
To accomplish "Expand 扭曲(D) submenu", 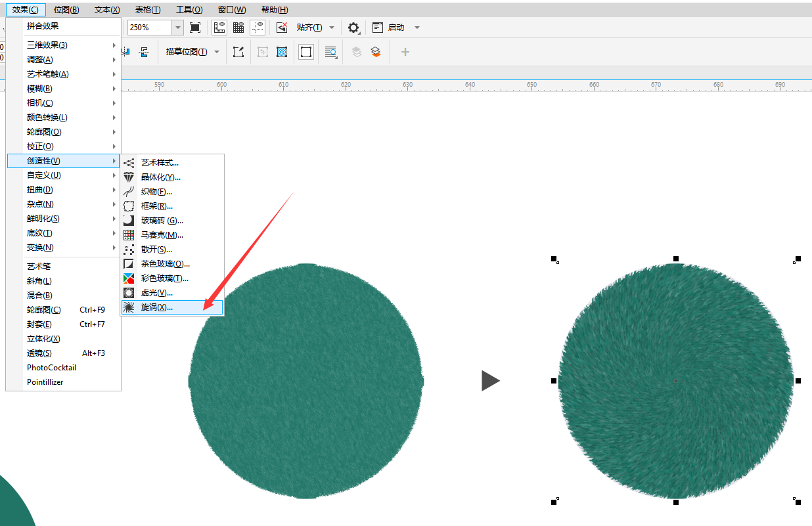I will [64, 190].
